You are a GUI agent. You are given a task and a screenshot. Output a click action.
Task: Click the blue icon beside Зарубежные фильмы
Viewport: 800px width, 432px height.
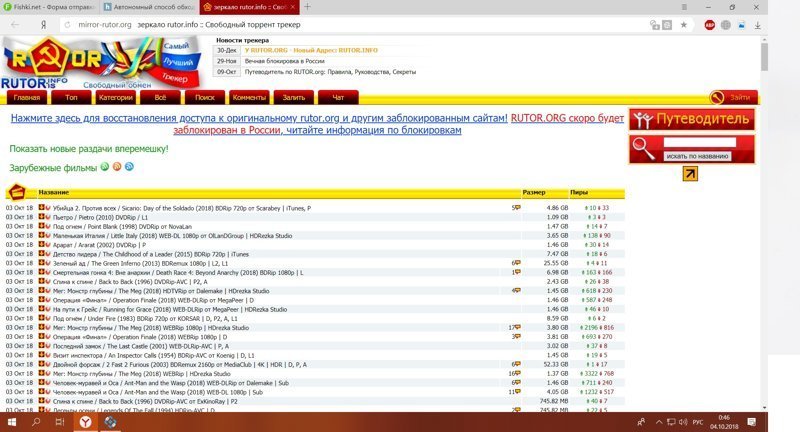[129, 166]
